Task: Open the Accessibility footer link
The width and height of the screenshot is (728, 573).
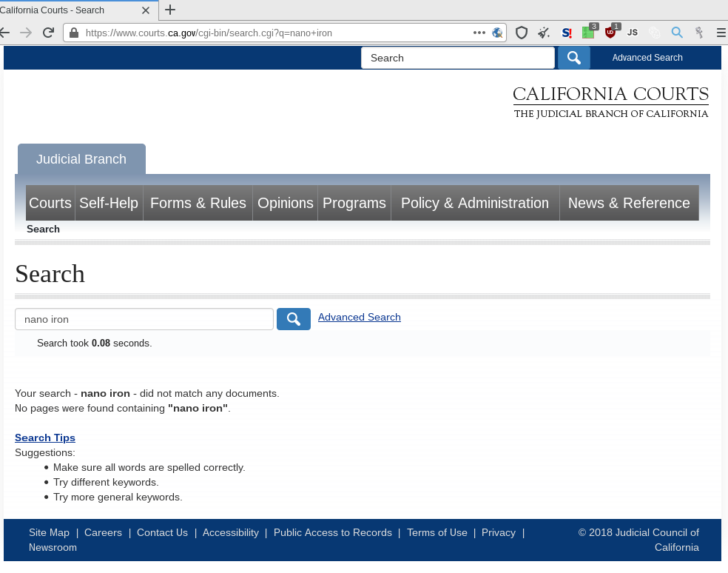Action: pyautogui.click(x=231, y=532)
